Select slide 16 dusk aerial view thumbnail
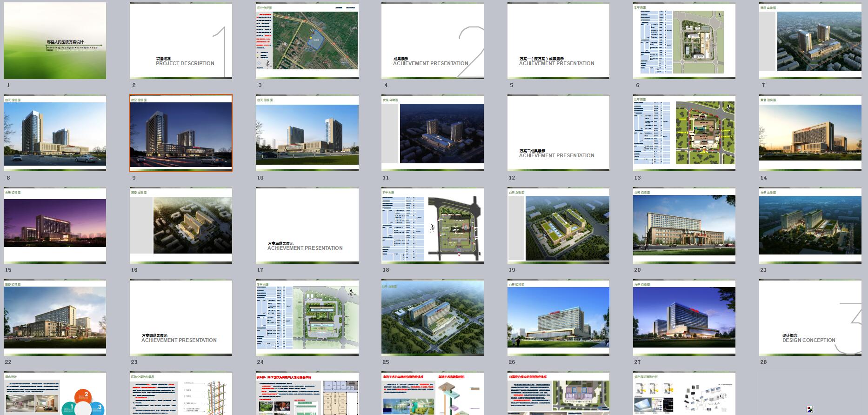868x415 pixels. point(181,226)
